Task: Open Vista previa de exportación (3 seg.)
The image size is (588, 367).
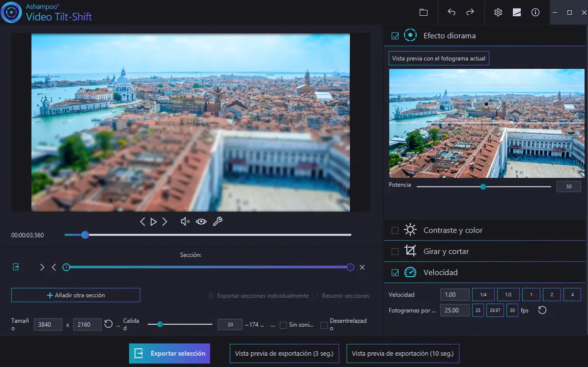Action: click(284, 353)
